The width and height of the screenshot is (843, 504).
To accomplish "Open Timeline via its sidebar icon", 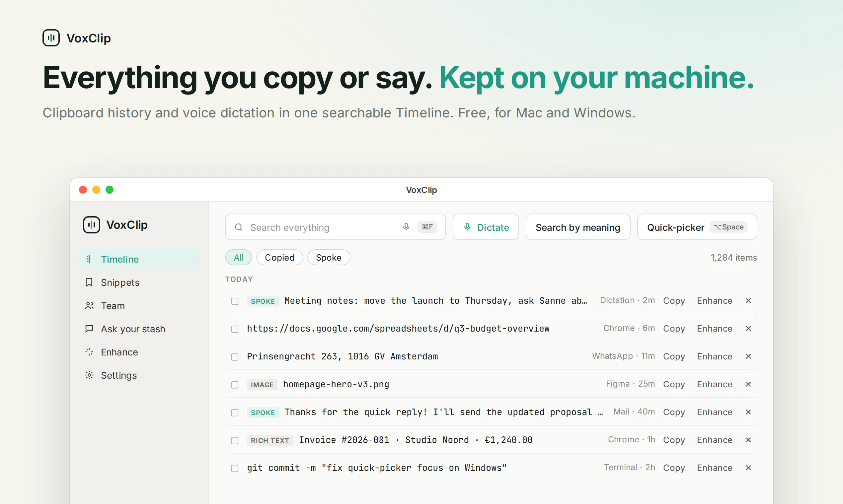I will click(x=89, y=259).
